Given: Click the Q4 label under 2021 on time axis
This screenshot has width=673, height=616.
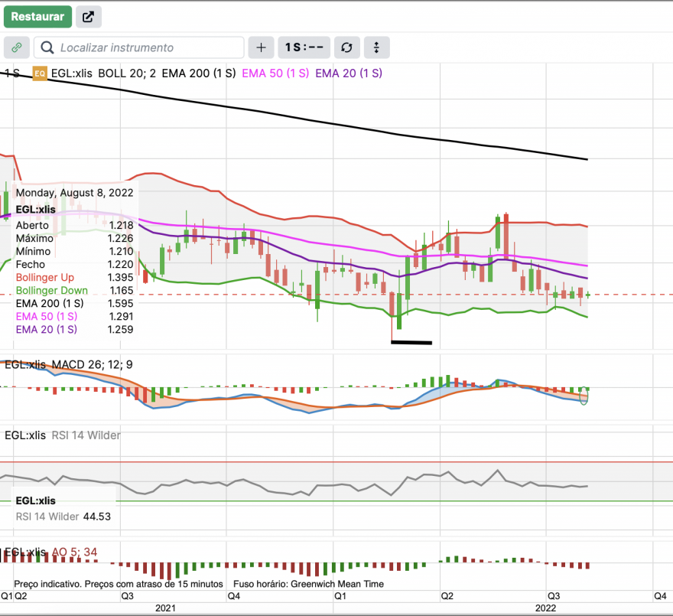Looking at the screenshot, I should [234, 596].
